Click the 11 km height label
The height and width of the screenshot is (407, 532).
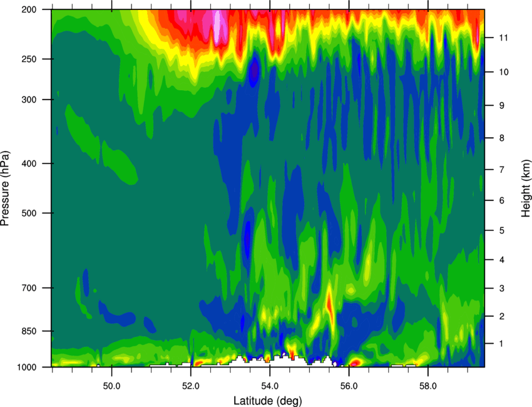click(x=504, y=38)
